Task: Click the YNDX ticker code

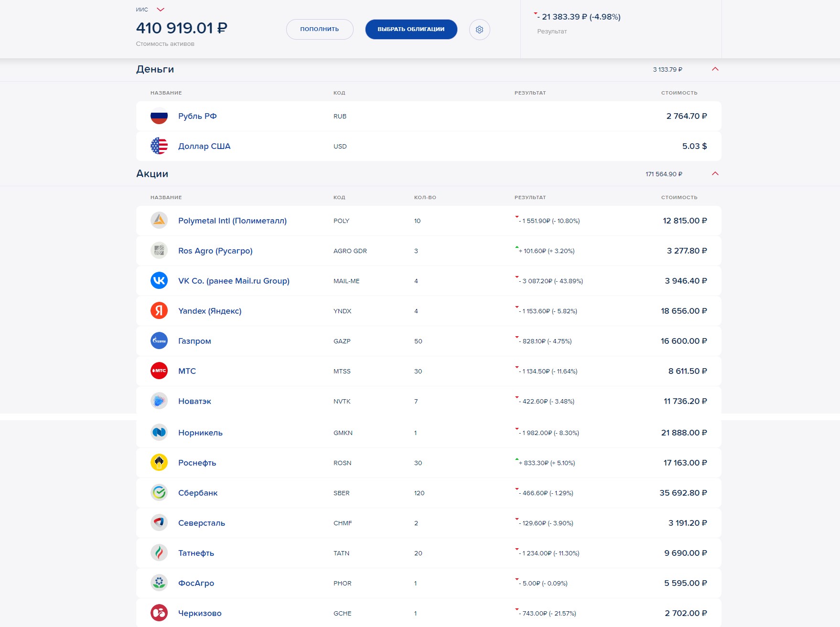Action: 342,311
